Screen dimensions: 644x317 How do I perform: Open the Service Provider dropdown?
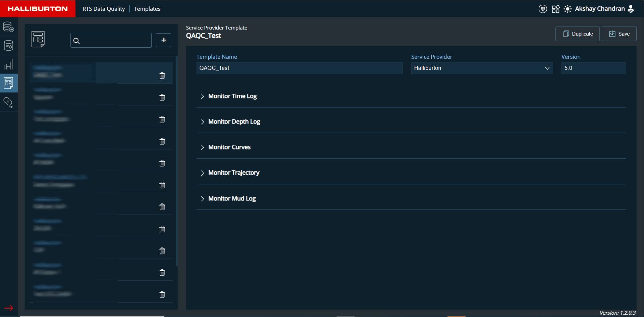(482, 68)
